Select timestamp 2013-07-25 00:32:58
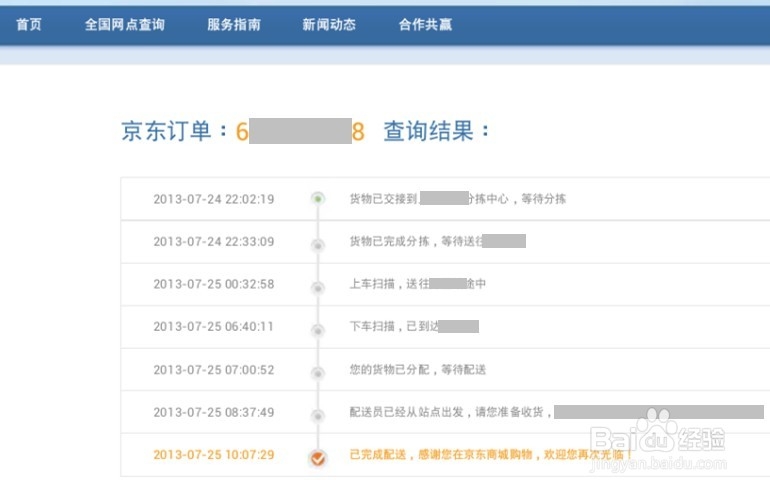 [x=214, y=284]
